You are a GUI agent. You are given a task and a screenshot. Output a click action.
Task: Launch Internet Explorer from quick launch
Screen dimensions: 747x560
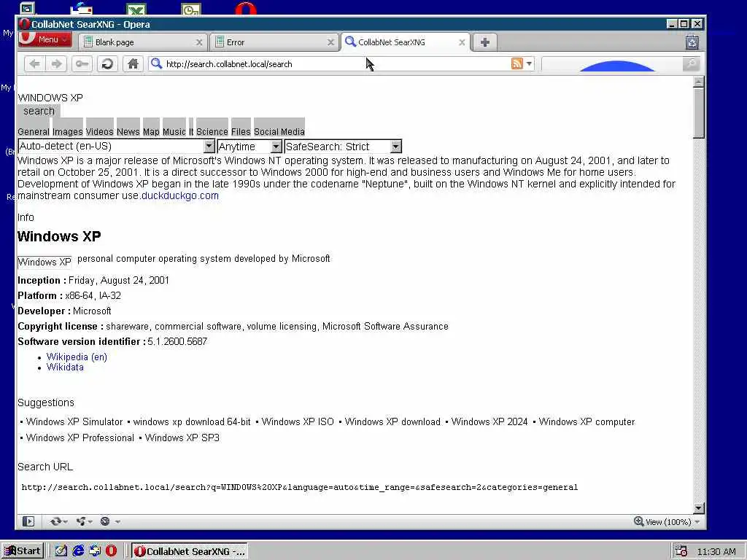78,551
